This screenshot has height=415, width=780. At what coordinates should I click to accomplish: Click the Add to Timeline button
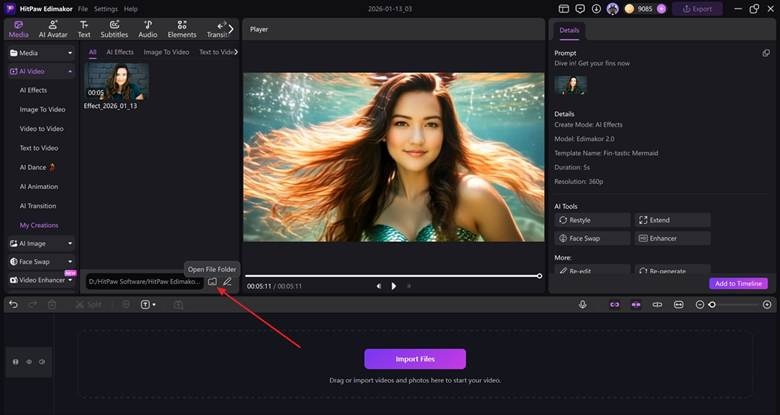[x=738, y=284]
